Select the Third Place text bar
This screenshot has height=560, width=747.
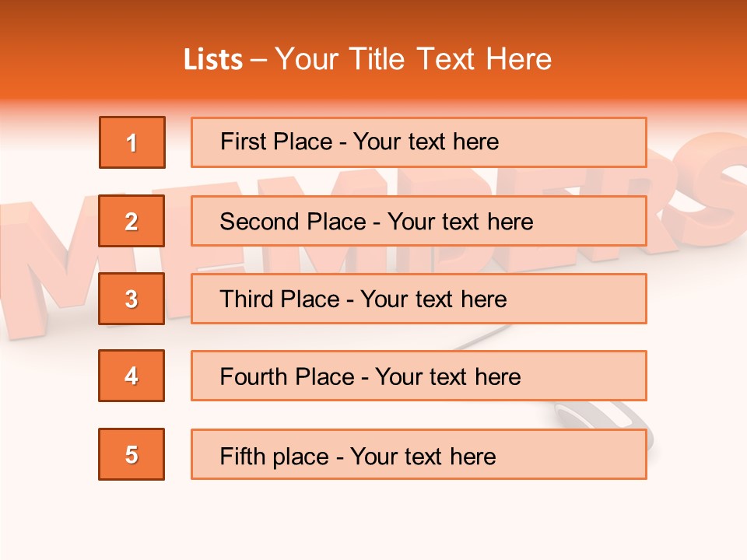coord(419,299)
